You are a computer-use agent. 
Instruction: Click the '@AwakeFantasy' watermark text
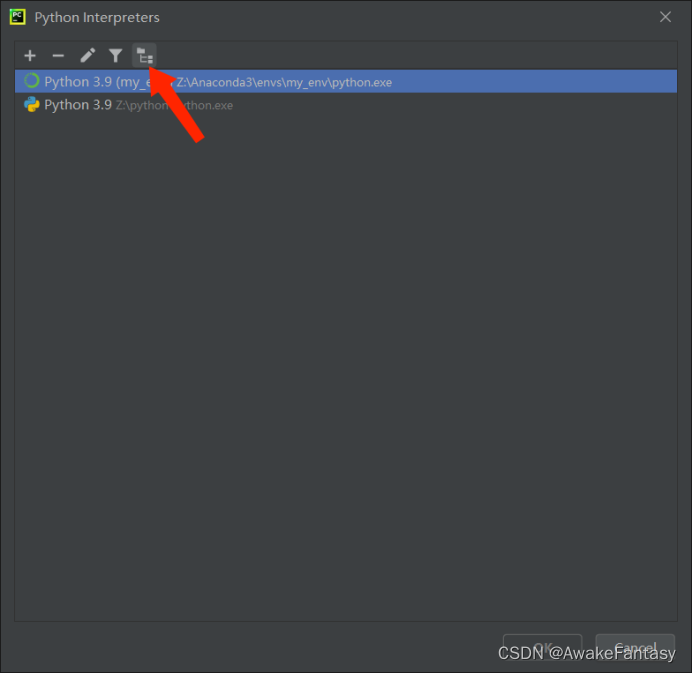click(x=612, y=654)
